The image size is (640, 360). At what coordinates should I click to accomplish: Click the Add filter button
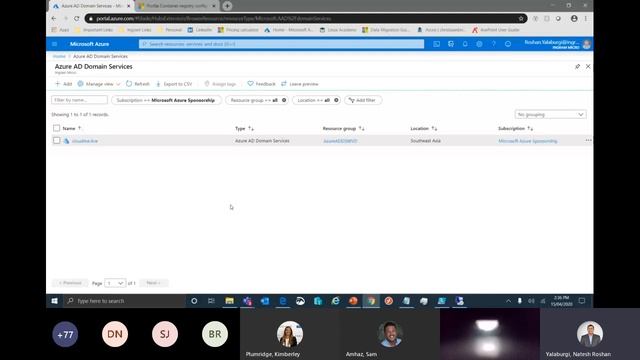363,100
